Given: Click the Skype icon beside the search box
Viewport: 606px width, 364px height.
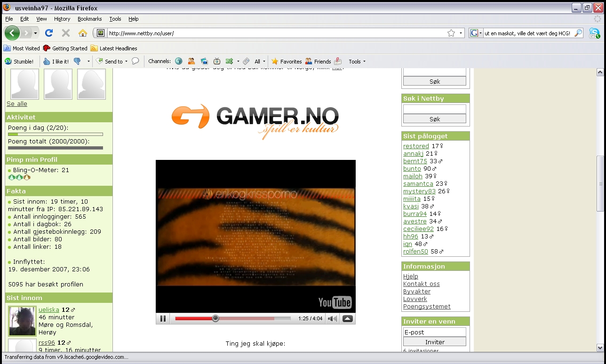Looking at the screenshot, I should (x=595, y=33).
